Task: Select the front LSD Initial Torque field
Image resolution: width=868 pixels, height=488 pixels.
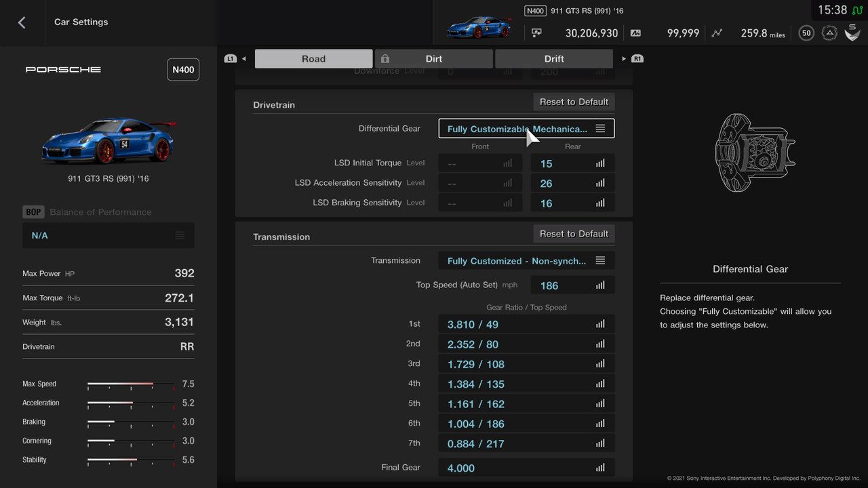Action: click(x=480, y=163)
